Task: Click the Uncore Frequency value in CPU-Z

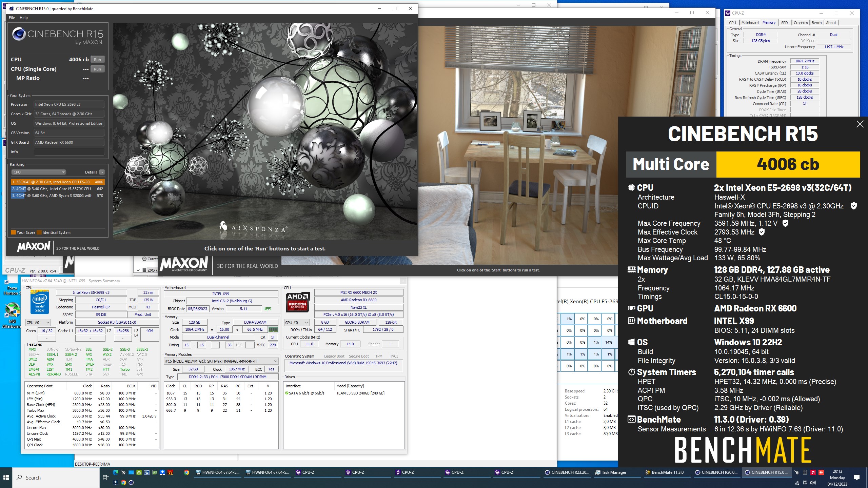Action: pyautogui.click(x=834, y=47)
